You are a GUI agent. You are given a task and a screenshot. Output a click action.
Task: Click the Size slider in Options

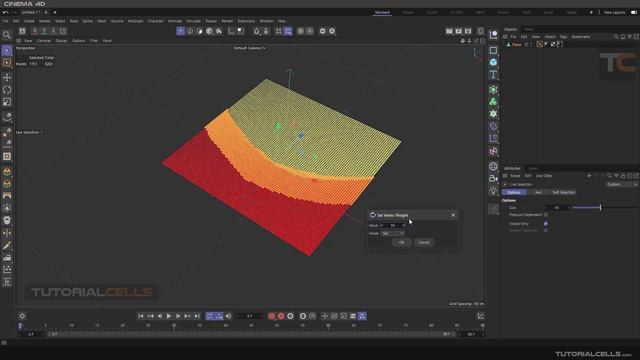click(604, 208)
